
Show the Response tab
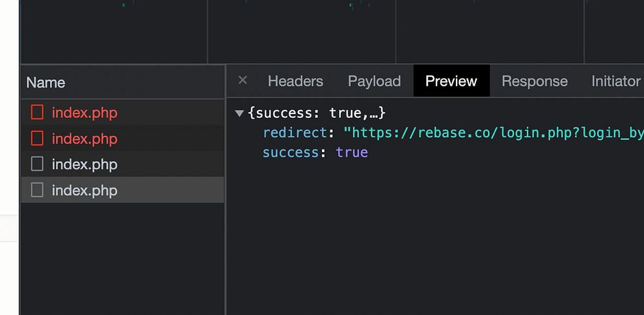[x=535, y=81]
